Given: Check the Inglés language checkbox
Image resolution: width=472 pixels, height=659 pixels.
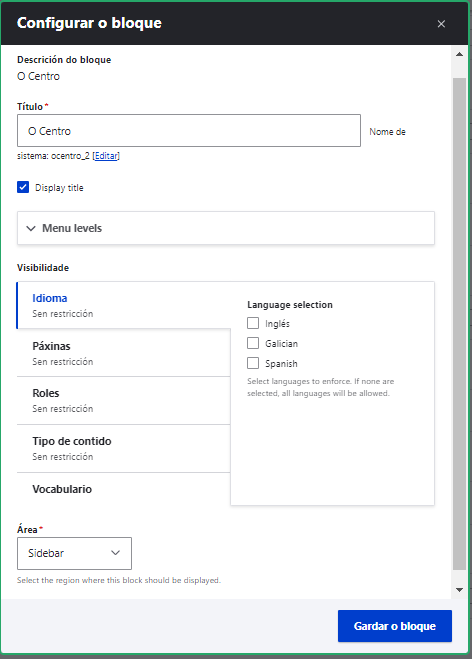Looking at the screenshot, I should click(253, 323).
